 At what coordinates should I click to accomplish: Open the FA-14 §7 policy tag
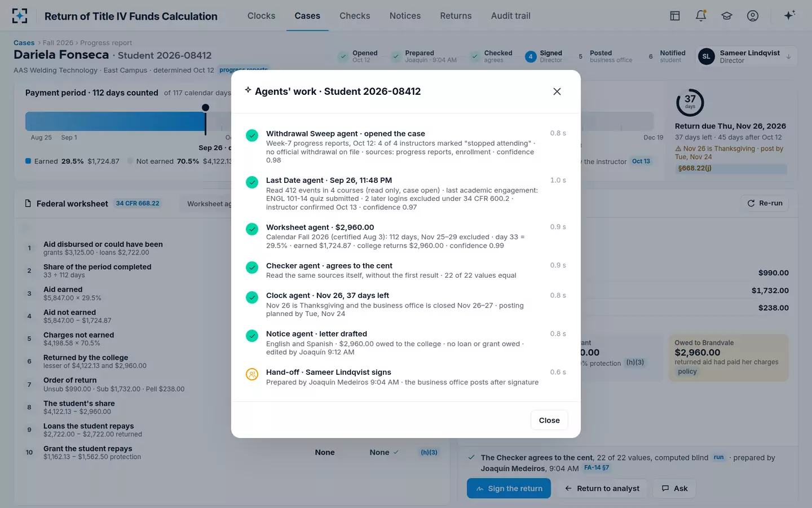tap(597, 468)
